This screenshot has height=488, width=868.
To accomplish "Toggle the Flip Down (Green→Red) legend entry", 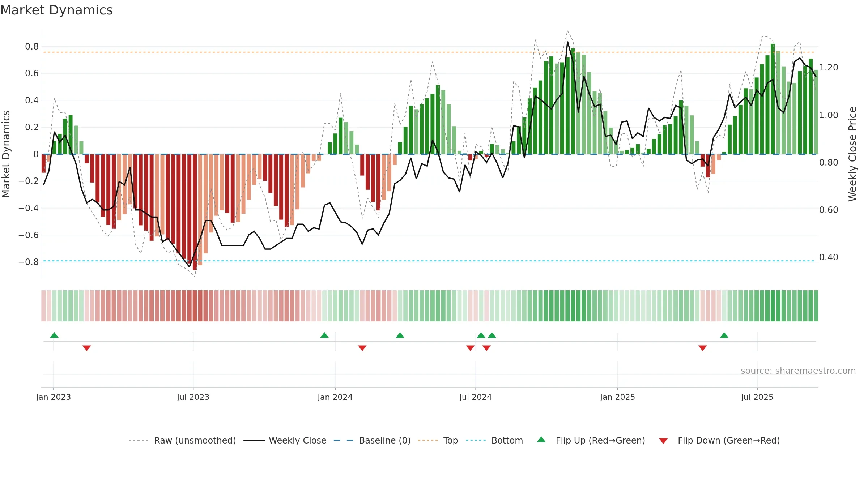I will pos(719,440).
